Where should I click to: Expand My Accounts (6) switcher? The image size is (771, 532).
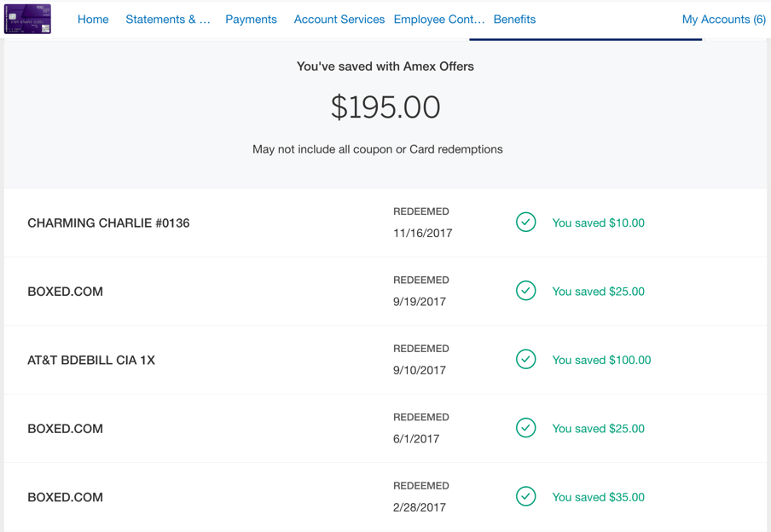click(724, 19)
